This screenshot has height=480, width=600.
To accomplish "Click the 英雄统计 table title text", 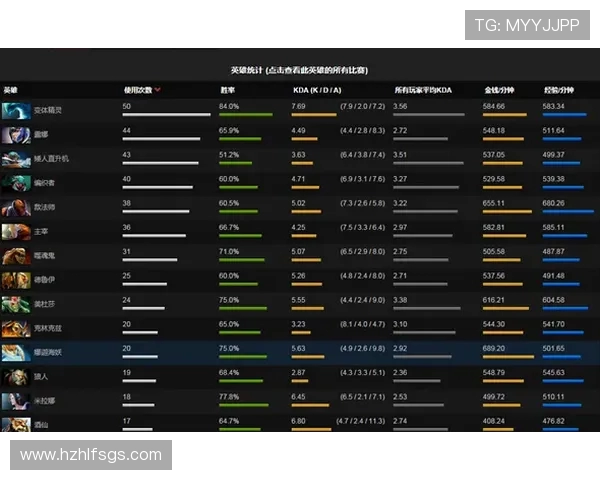I will 299,70.
